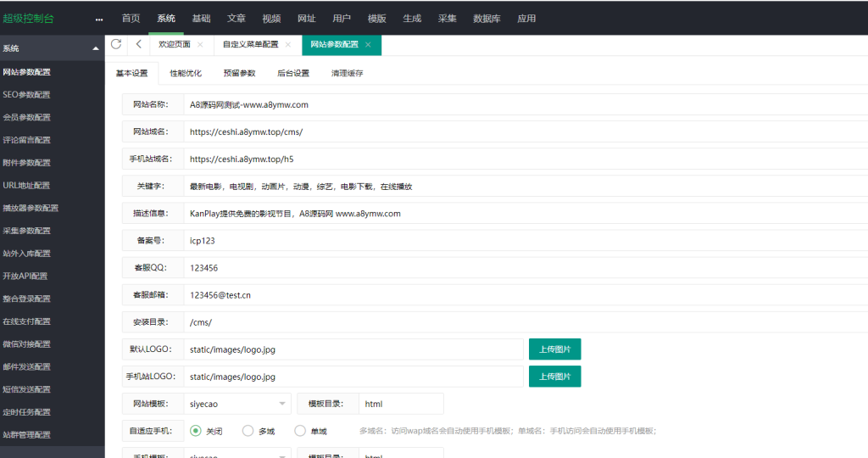
Task: Open 采集 in top navigation
Action: click(448, 19)
